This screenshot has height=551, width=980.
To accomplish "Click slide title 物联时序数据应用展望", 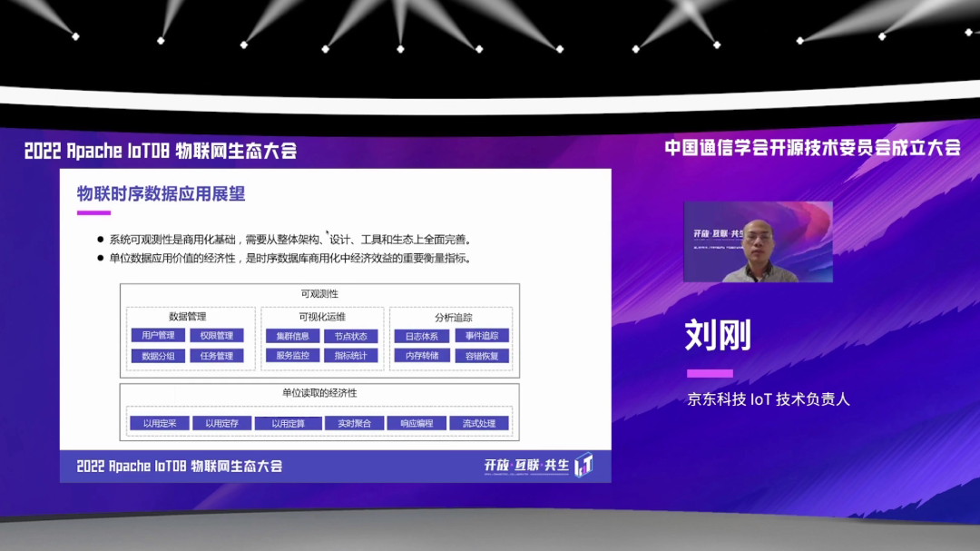I will (161, 194).
